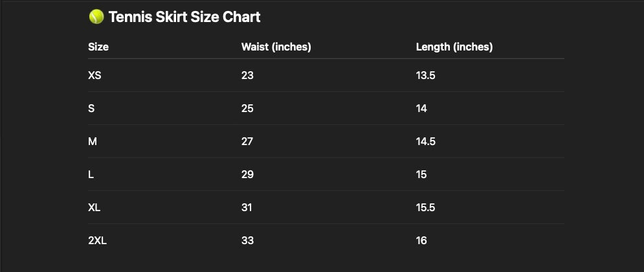Select the 2XL size cell

(x=97, y=241)
